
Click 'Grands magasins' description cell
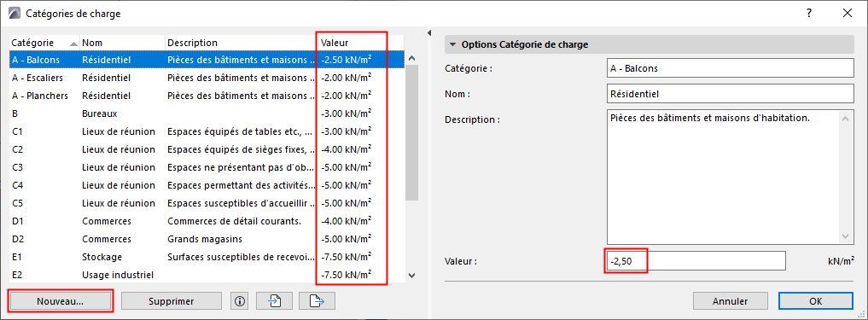(205, 239)
